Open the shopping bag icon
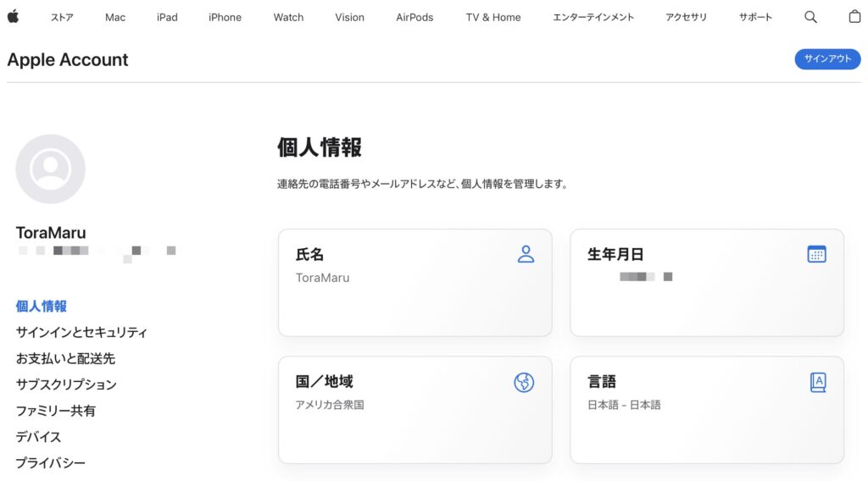 pos(854,17)
